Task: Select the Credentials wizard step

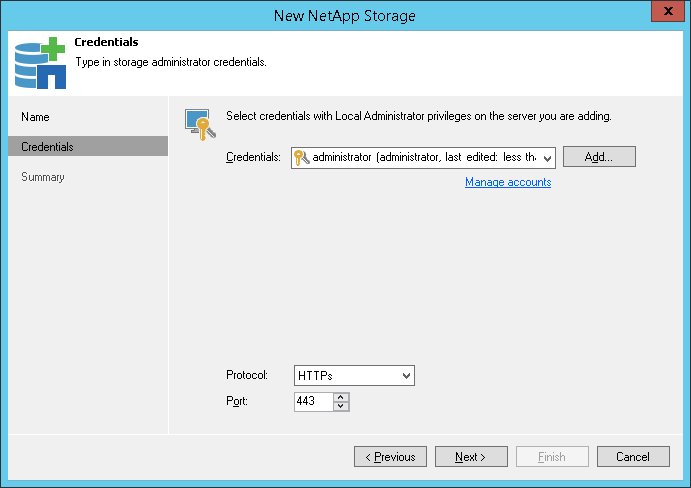Action: pos(88,146)
